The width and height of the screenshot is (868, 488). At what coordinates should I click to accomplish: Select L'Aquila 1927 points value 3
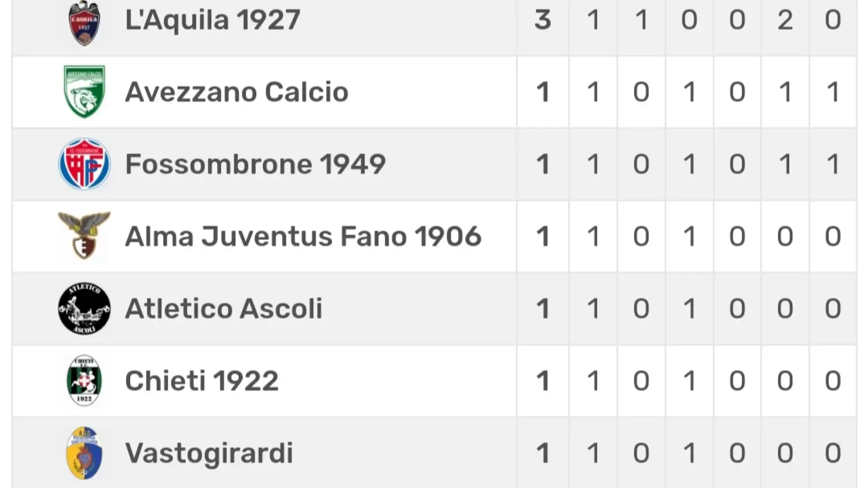click(543, 19)
